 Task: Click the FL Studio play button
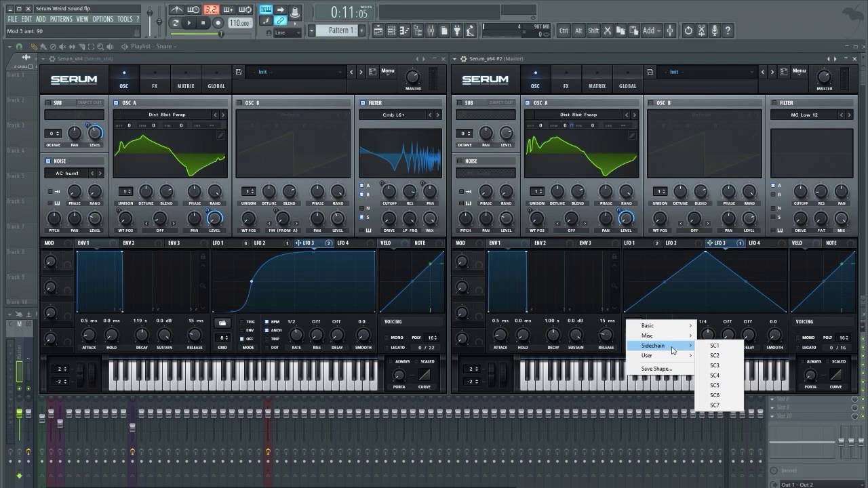click(x=189, y=23)
